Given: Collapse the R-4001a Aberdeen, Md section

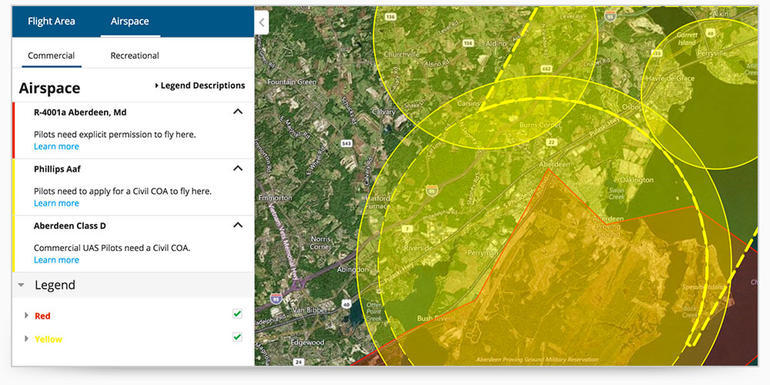Looking at the screenshot, I should [238, 112].
